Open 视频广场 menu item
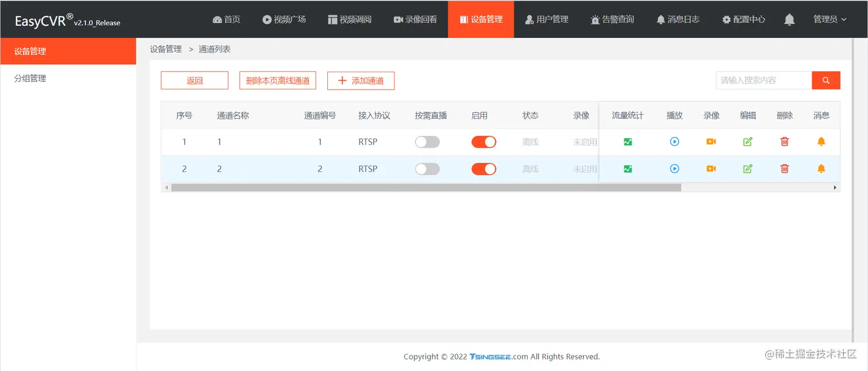 tap(284, 19)
